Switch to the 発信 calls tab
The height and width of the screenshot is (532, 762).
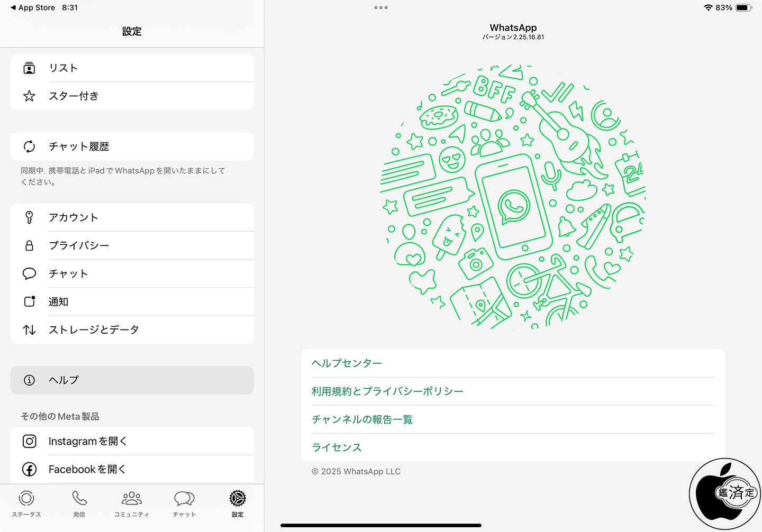point(79,504)
